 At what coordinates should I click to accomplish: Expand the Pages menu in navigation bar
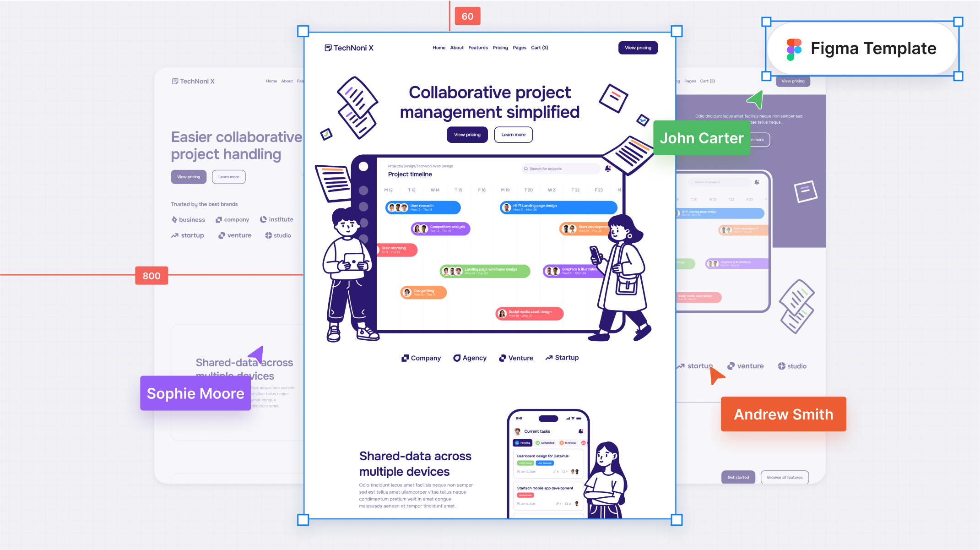click(x=519, y=47)
